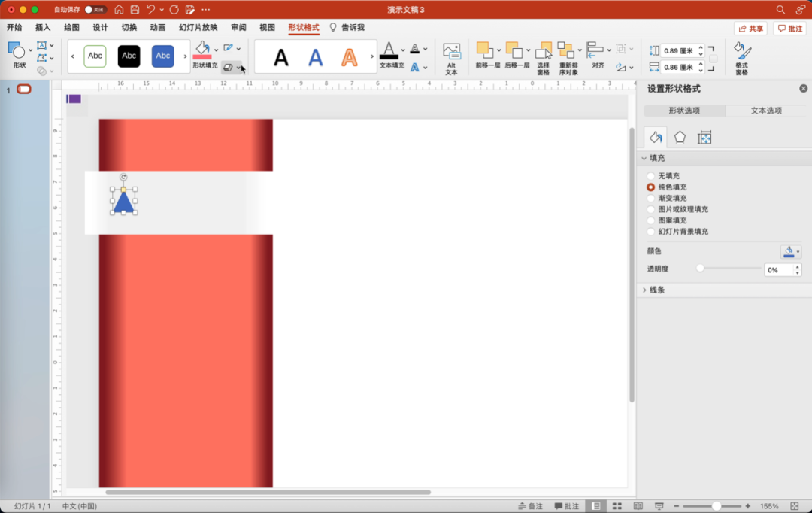The image size is (812, 513).
Task: Open the 幻灯片放映 ribbon tab
Action: (x=198, y=28)
